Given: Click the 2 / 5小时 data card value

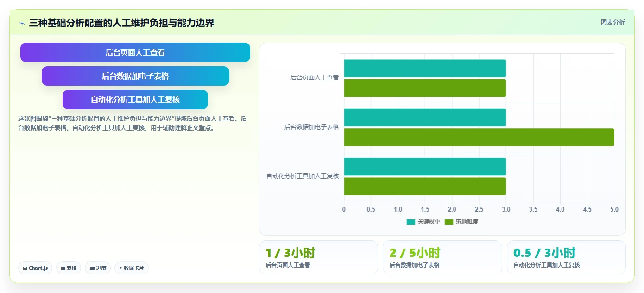Looking at the screenshot, I should pos(415,253).
